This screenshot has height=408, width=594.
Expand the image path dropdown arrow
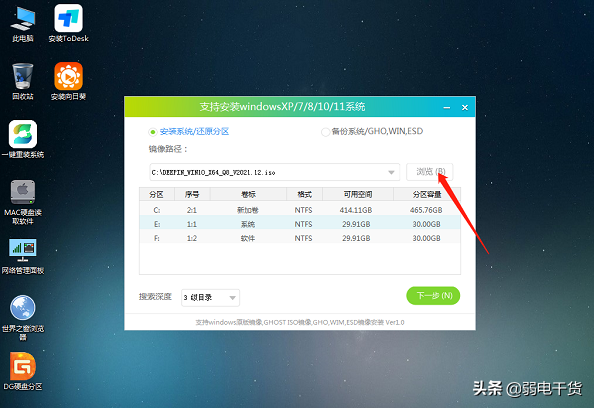[391, 172]
